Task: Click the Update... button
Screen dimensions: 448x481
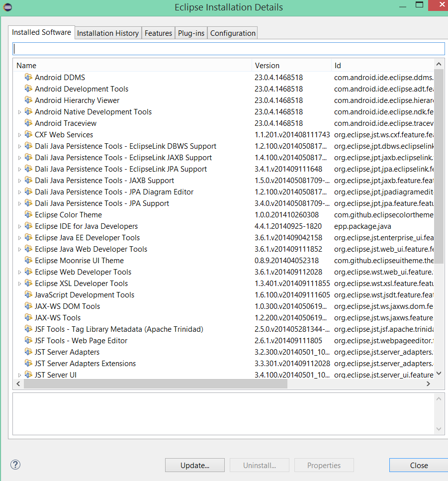Action: pos(195,466)
